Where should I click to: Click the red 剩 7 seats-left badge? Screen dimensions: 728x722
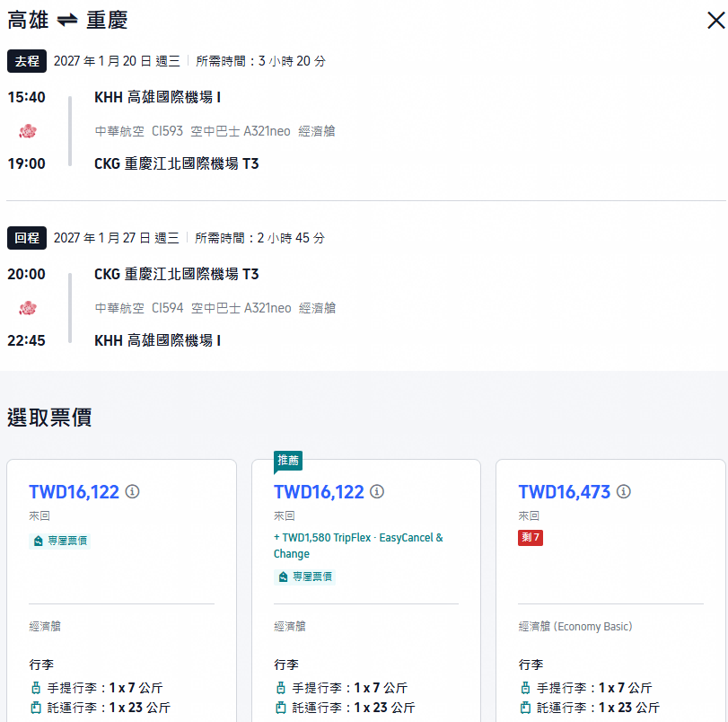(x=531, y=538)
